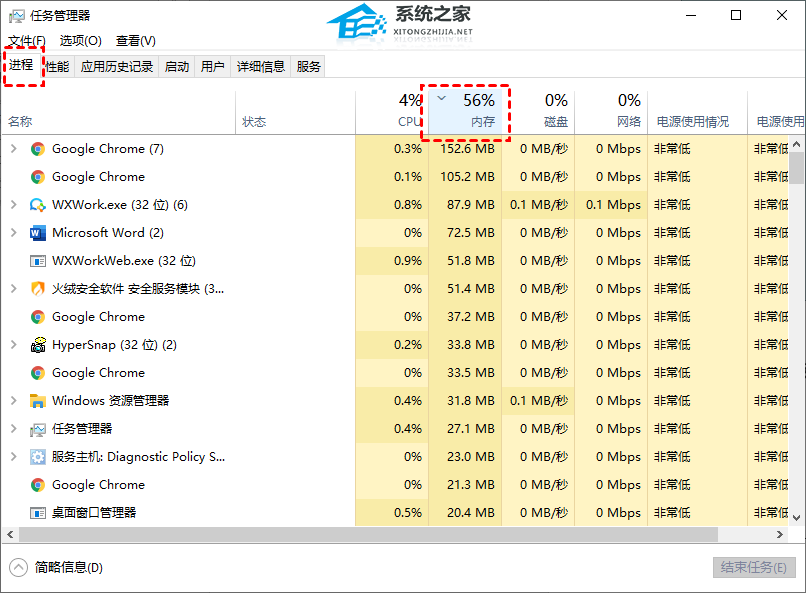806x593 pixels.
Task: Click the Microsoft Word process icon
Action: coord(38,233)
